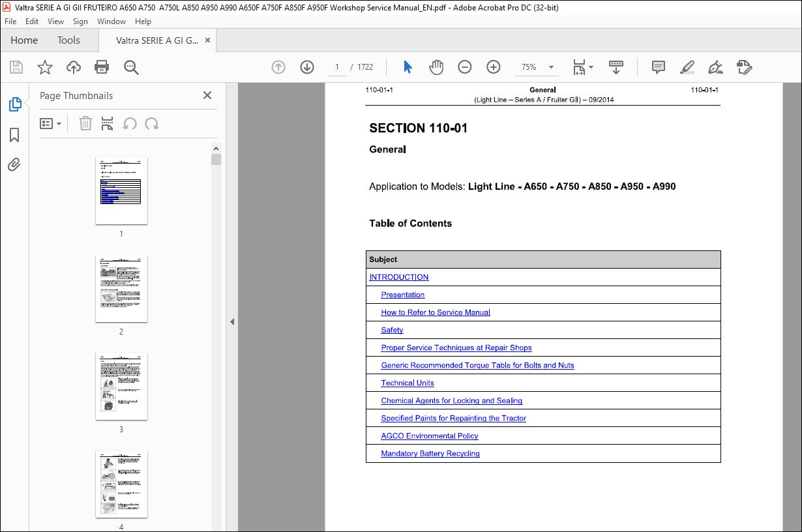Switch to the Tools tab

[68, 40]
